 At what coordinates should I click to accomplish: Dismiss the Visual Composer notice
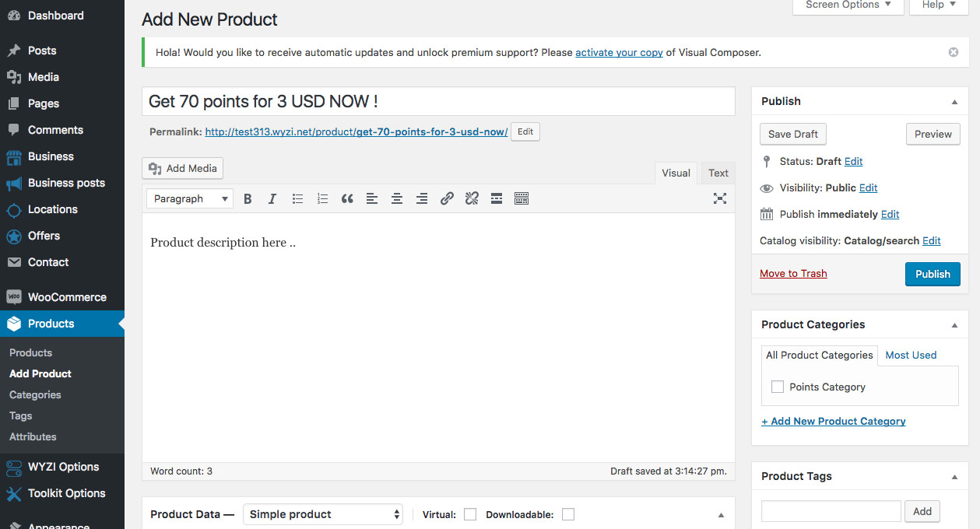coord(954,52)
